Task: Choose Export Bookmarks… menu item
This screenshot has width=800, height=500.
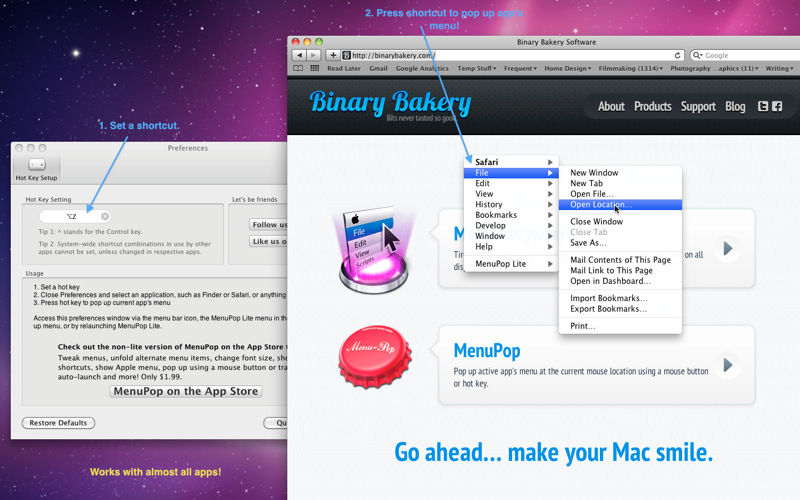Action: (x=620, y=309)
